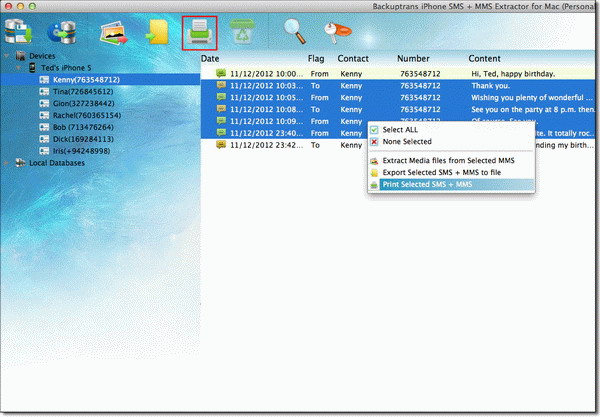600x417 pixels.
Task: Click the green printer toolbar icon
Action: (x=199, y=33)
